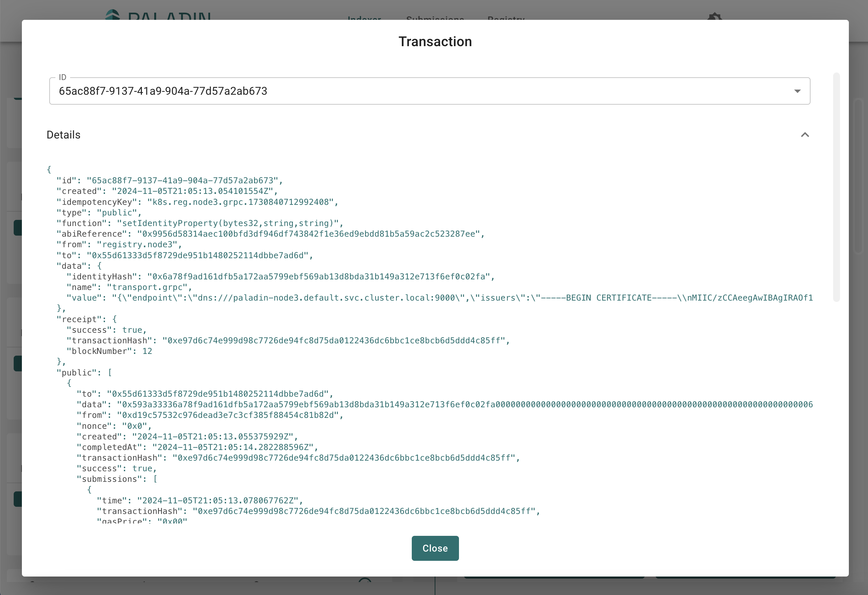
Task: Click the theme toggle icon in header
Action: click(714, 16)
